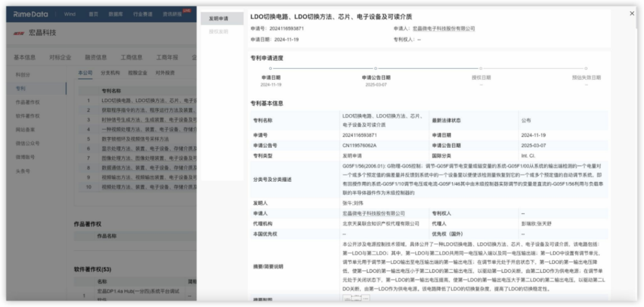Image resolution: width=644 pixels, height=307 pixels.
Task: Select 软件著作权 in the left sidebar
Action: (28, 116)
